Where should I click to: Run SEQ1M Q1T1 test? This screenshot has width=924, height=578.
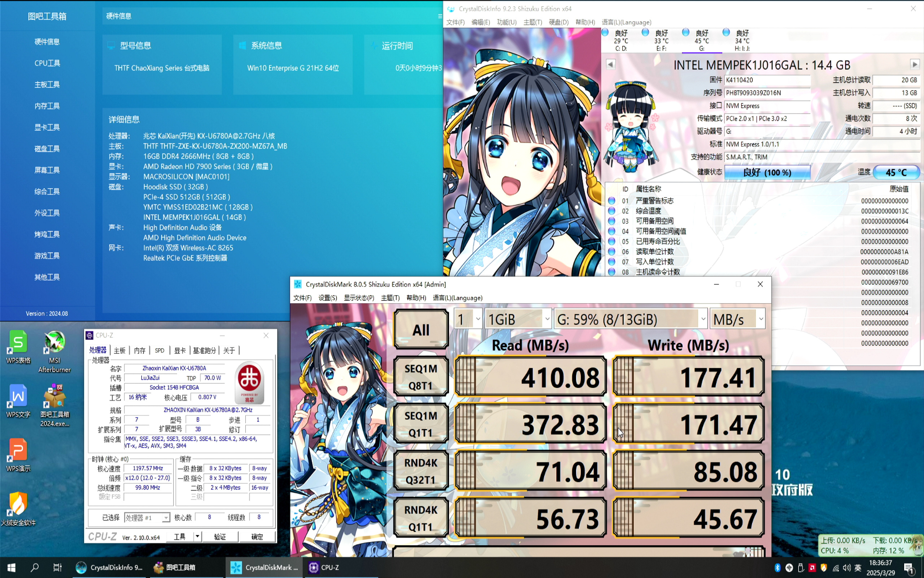(421, 424)
